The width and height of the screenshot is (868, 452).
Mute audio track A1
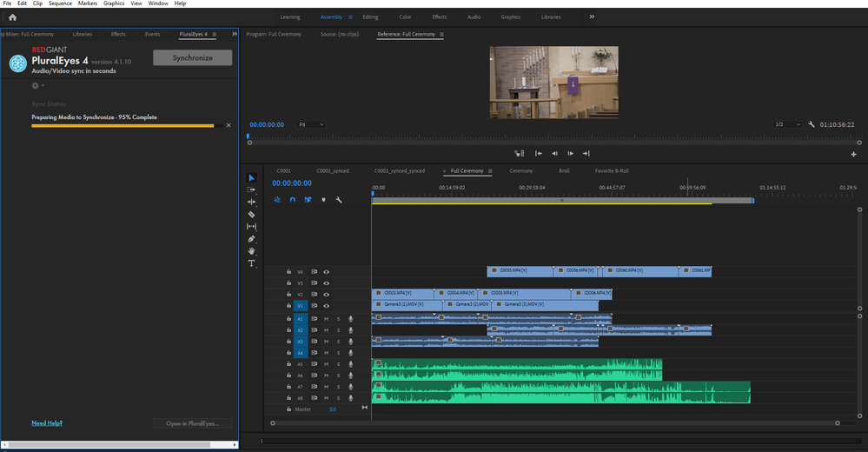coord(327,319)
